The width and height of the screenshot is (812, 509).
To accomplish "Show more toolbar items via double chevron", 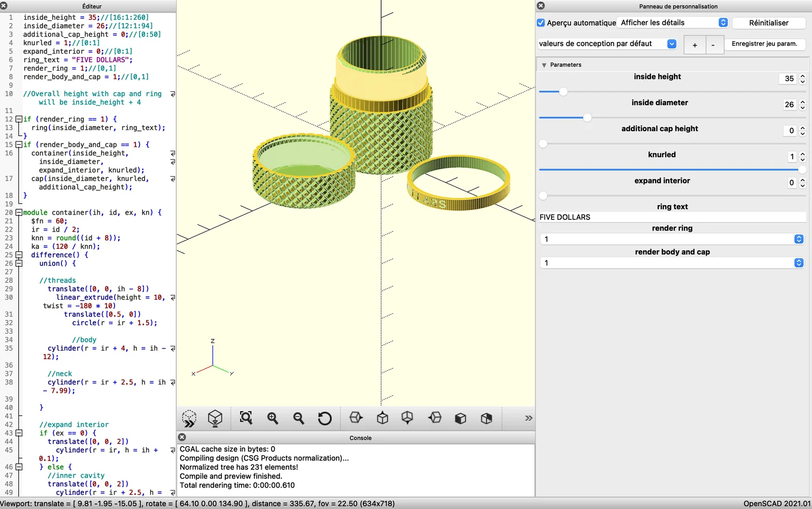I will click(528, 418).
